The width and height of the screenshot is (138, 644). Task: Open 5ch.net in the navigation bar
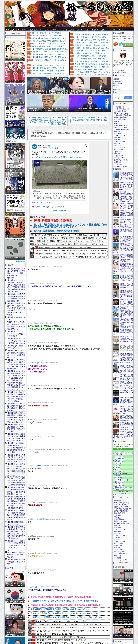pyautogui.click(x=112, y=30)
